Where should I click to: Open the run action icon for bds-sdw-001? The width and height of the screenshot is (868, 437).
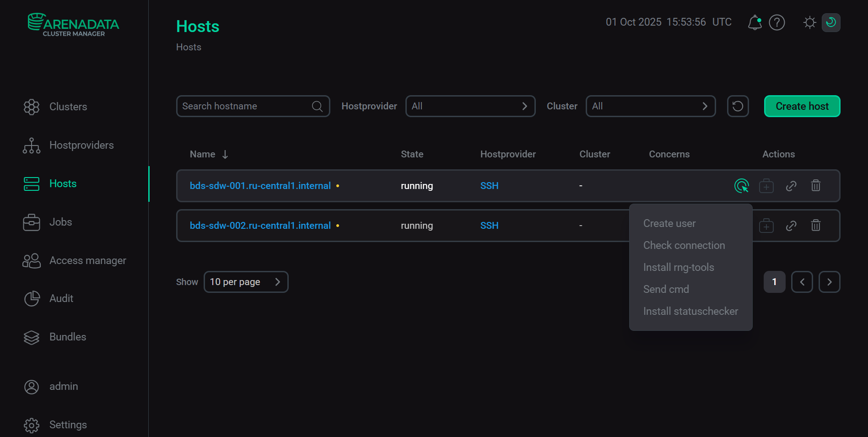[742, 185]
